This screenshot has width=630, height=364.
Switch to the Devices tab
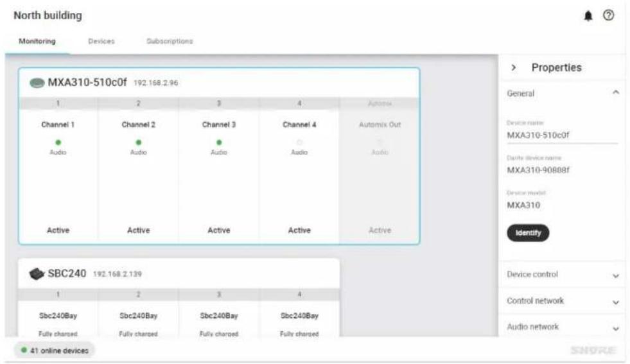(101, 41)
